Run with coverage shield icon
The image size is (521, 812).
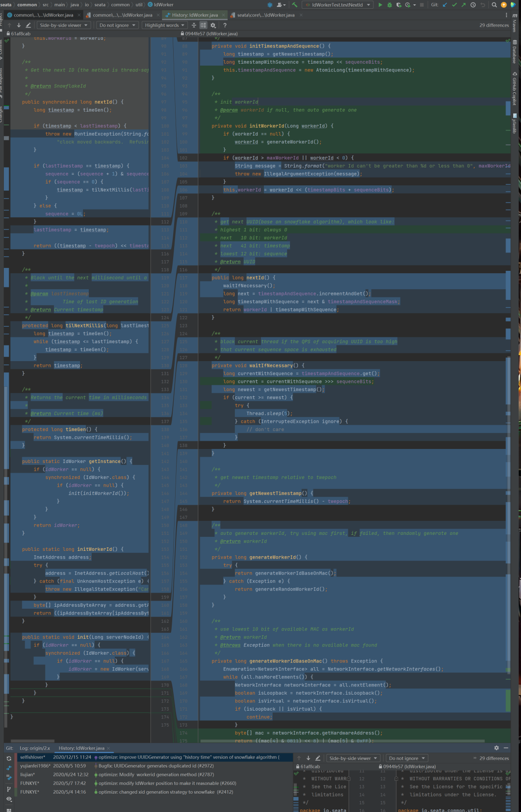[398, 5]
